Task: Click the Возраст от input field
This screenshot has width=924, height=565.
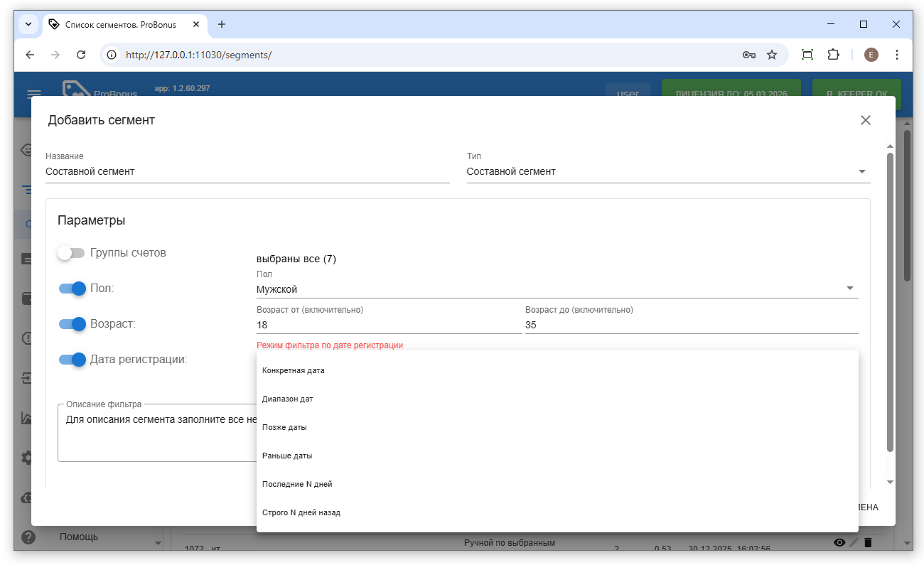Action: click(x=388, y=325)
